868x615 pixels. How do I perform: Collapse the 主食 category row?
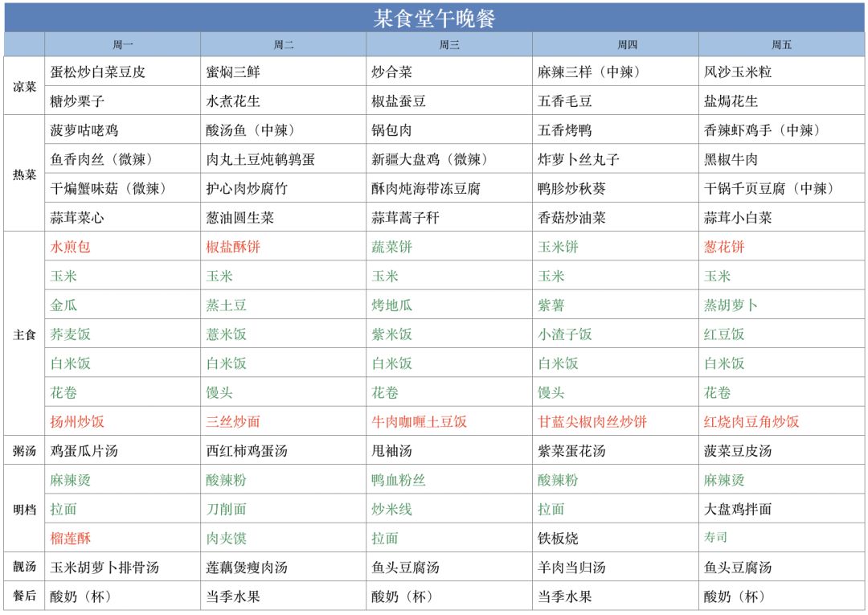tap(23, 333)
